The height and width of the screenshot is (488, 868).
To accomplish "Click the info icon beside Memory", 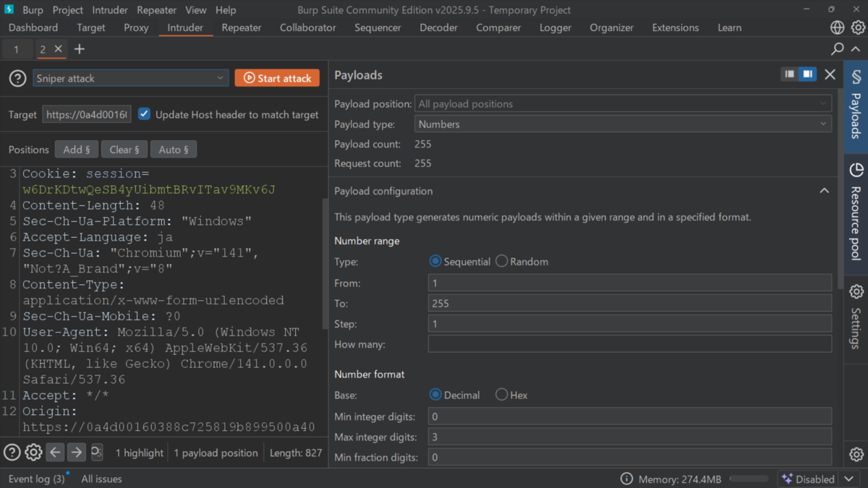I will coord(626,479).
